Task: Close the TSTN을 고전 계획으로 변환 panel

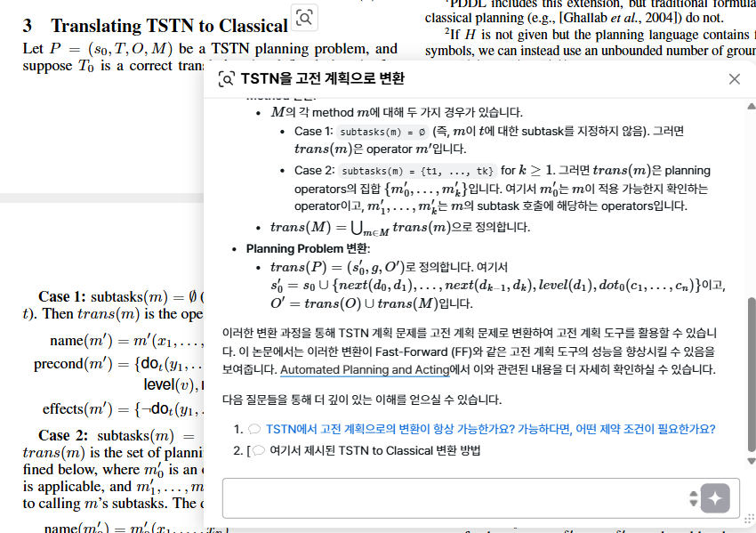Action: tap(735, 79)
